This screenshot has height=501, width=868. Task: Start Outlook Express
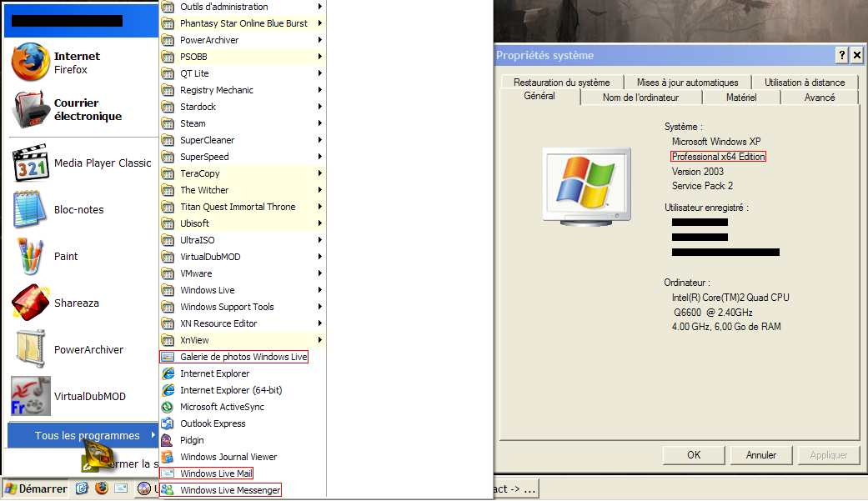coord(243,423)
